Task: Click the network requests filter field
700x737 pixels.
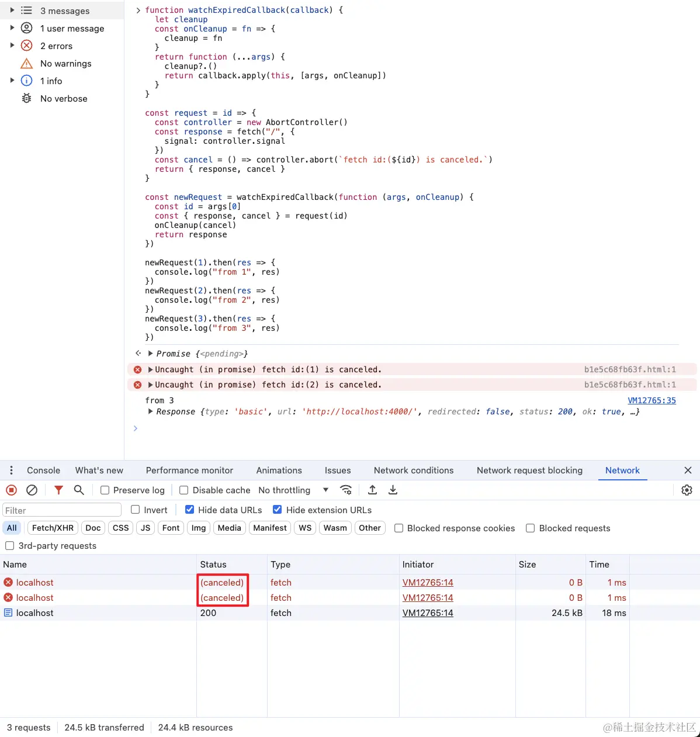Action: [61, 509]
